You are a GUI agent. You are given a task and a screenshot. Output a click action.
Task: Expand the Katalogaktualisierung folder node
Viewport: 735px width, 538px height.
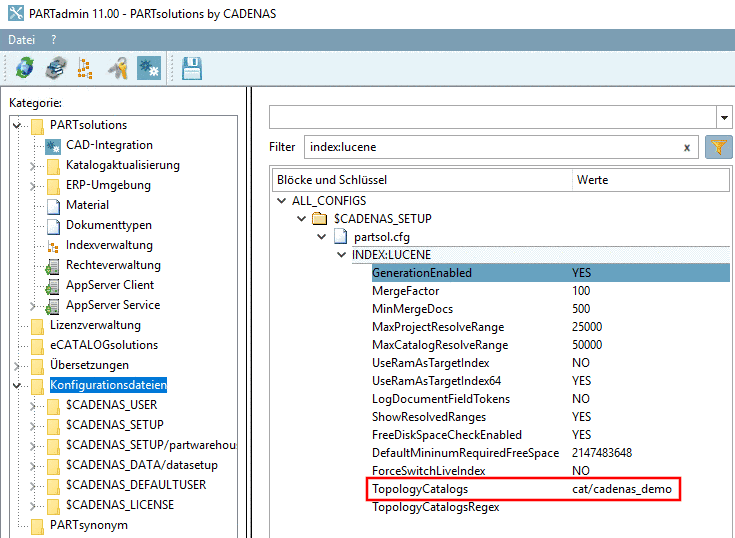33,165
